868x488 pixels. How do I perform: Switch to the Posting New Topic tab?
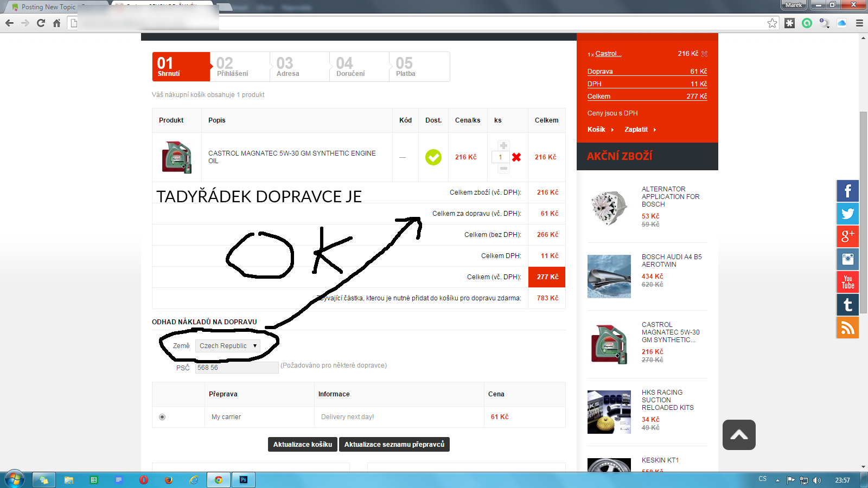[x=49, y=7]
